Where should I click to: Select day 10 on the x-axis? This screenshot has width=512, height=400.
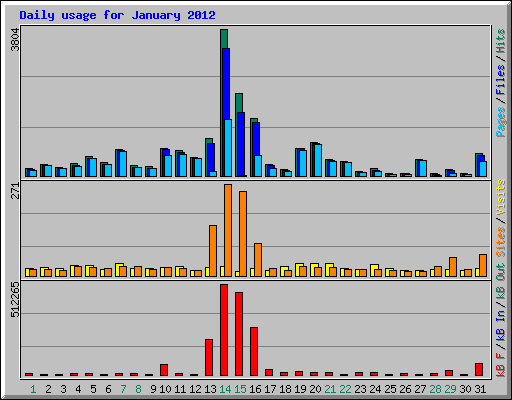(165, 389)
